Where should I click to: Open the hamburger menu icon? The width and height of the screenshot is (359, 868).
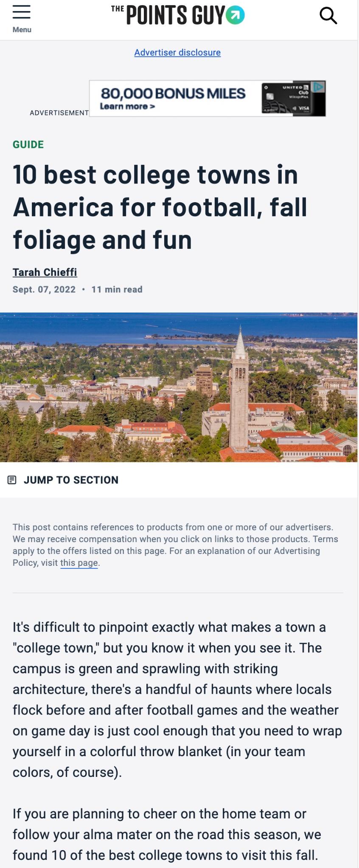pos(21,12)
